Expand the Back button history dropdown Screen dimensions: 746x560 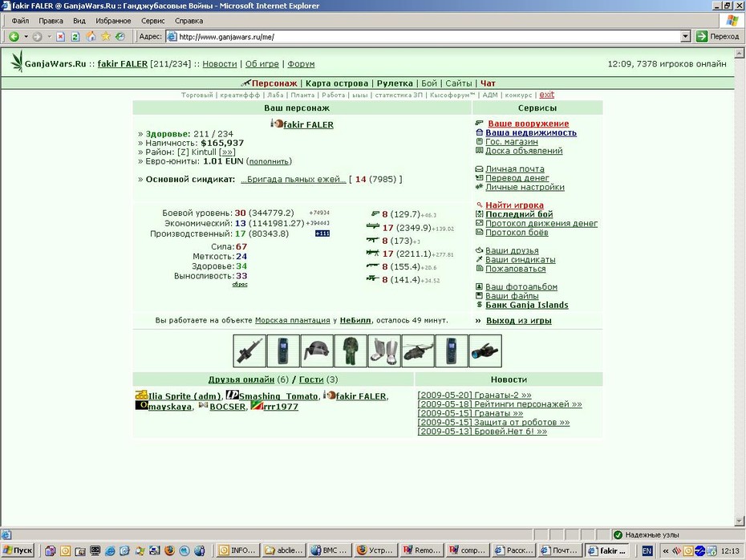[x=26, y=37]
